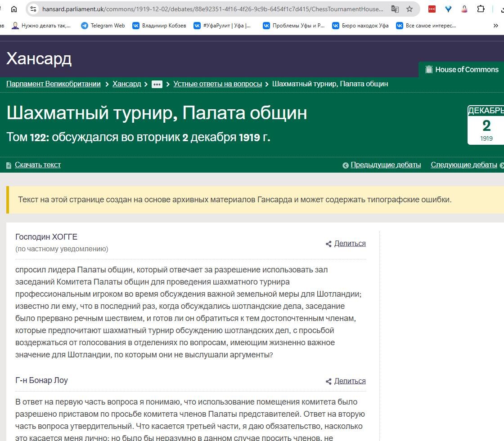Click speaker name Г-н Бонар Лоу
This screenshot has width=504, height=441.
coord(41,380)
